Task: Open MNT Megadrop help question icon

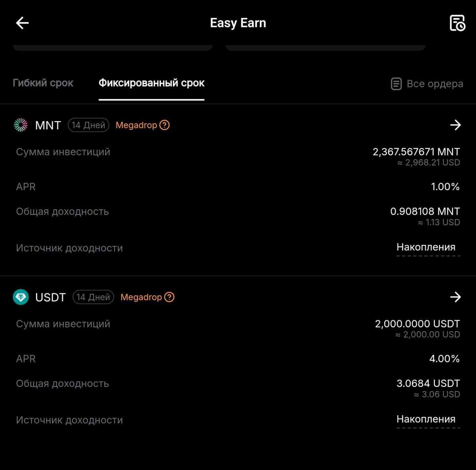Action: pos(164,125)
